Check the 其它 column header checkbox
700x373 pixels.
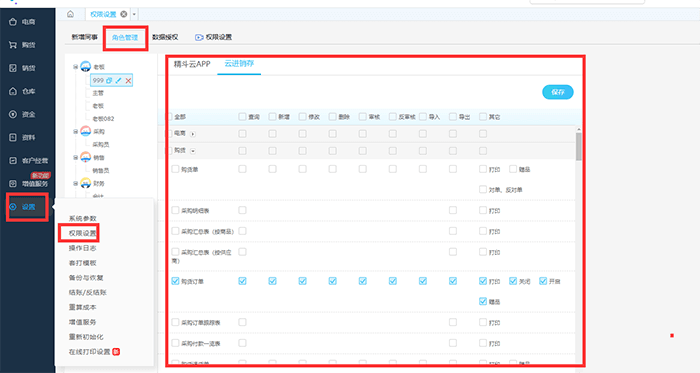pyautogui.click(x=483, y=116)
